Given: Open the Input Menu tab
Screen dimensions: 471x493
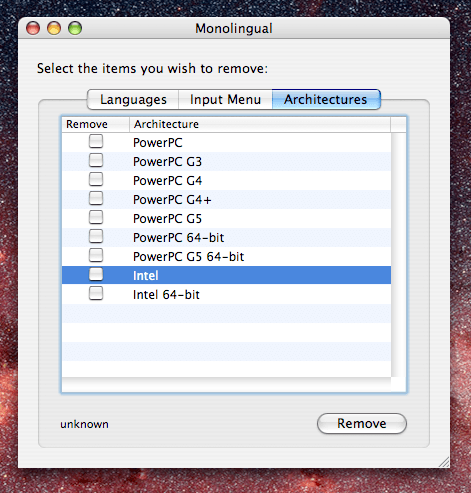Looking at the screenshot, I should pyautogui.click(x=225, y=99).
